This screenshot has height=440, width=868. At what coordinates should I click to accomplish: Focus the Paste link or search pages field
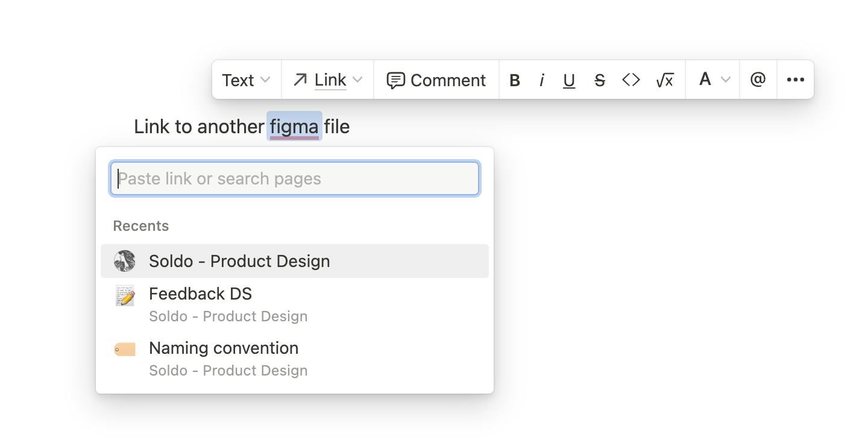tap(295, 178)
